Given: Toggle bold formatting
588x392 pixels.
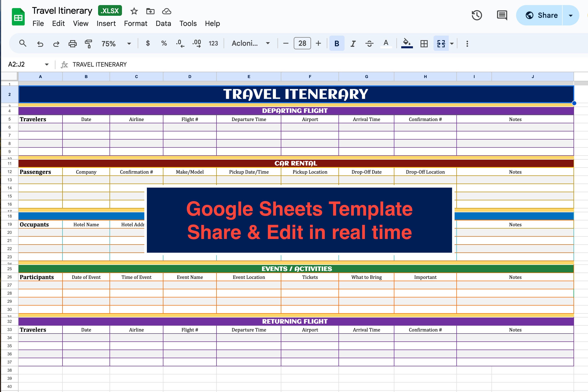Looking at the screenshot, I should tap(337, 43).
